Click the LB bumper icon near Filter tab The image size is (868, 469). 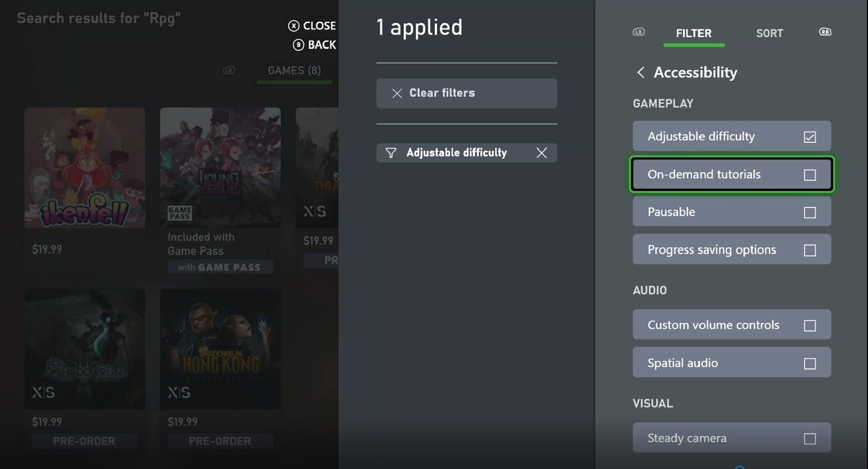(x=639, y=32)
